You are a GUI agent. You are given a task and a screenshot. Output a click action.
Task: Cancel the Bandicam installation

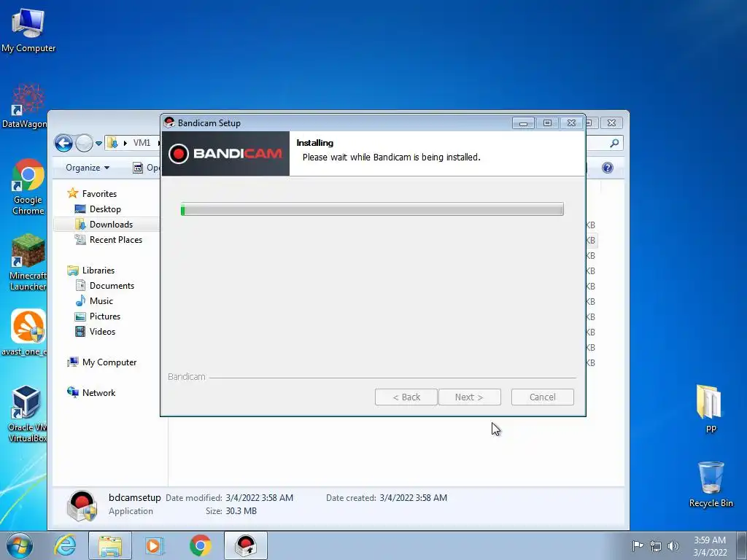pos(542,397)
